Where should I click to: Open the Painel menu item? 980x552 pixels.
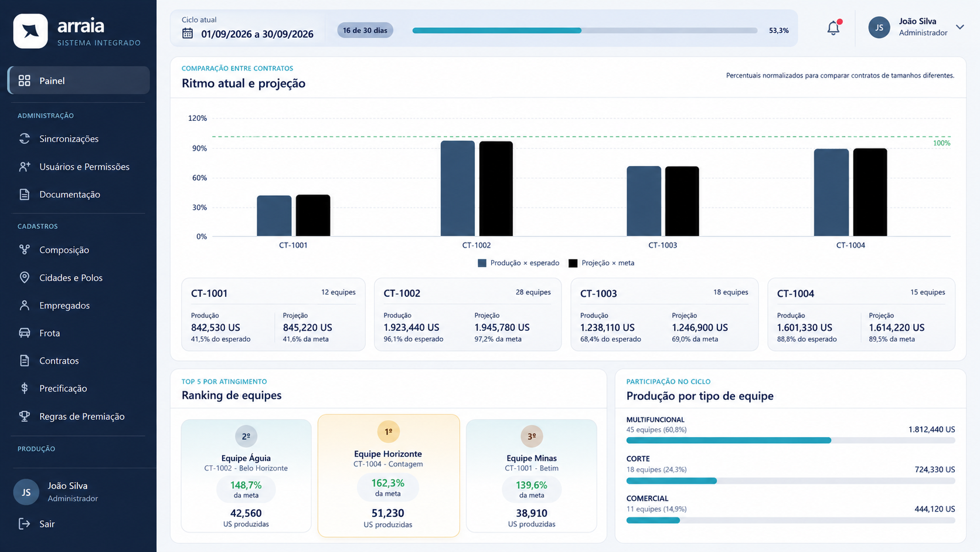(x=79, y=80)
